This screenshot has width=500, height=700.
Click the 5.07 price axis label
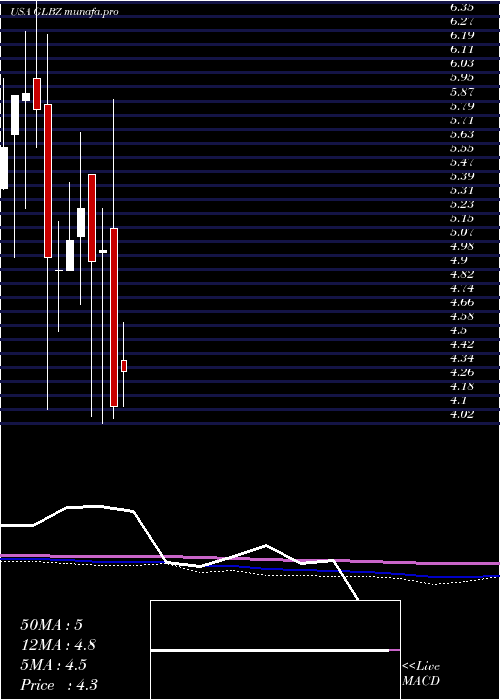462,233
